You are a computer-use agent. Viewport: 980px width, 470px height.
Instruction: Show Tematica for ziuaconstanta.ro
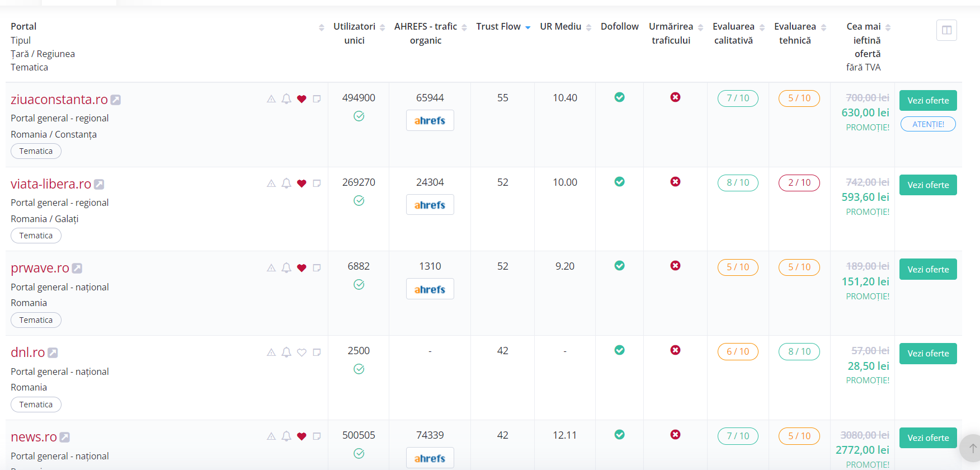pos(36,151)
